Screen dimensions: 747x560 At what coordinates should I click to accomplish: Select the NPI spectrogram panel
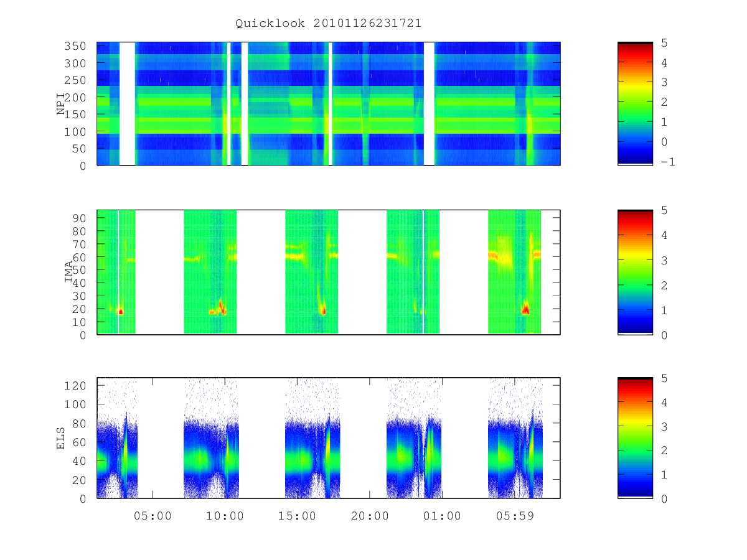point(329,103)
